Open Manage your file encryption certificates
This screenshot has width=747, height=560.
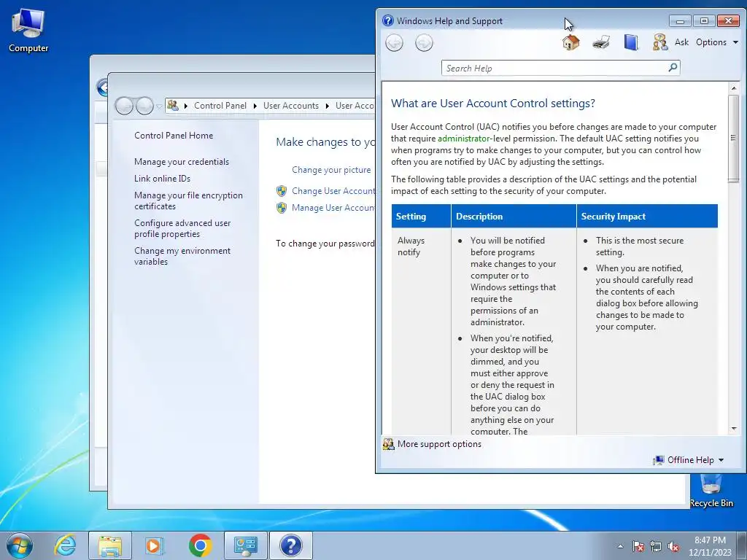[188, 201]
